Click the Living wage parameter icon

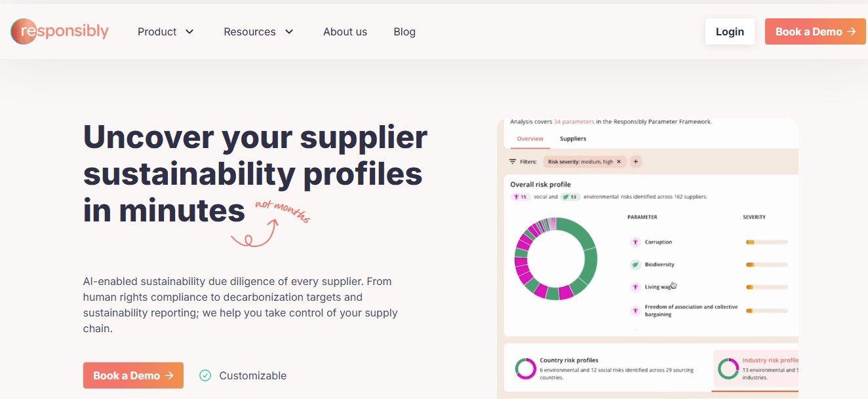coord(635,286)
